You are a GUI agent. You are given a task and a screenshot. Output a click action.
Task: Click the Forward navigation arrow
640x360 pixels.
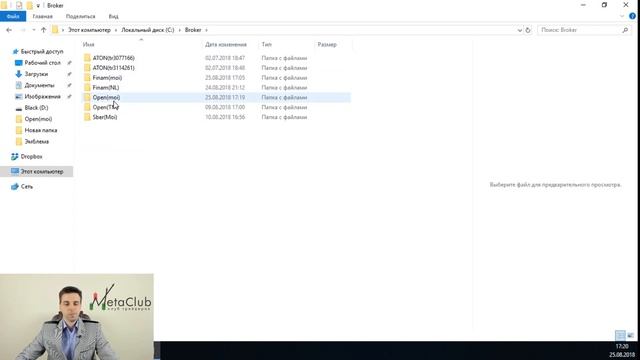(23, 30)
